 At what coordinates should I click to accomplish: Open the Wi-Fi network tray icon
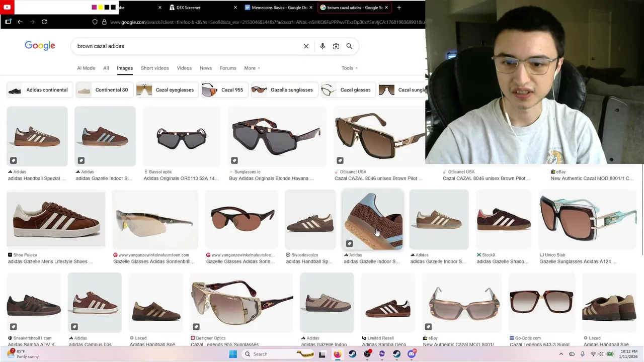[593, 354]
